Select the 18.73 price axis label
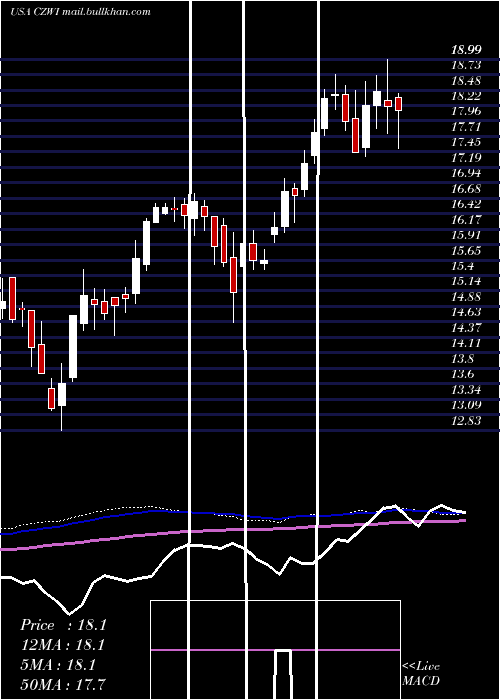 466,65
